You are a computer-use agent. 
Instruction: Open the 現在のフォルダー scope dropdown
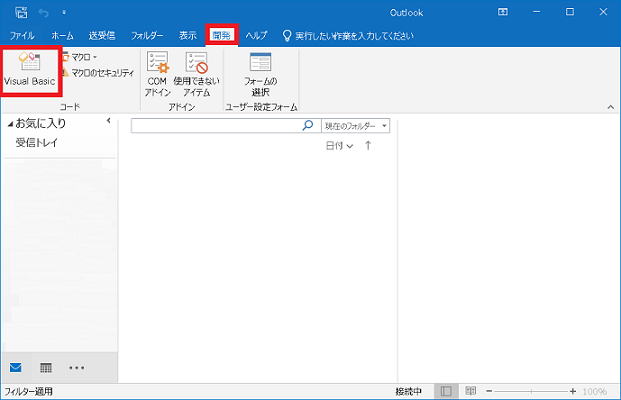pyautogui.click(x=356, y=126)
